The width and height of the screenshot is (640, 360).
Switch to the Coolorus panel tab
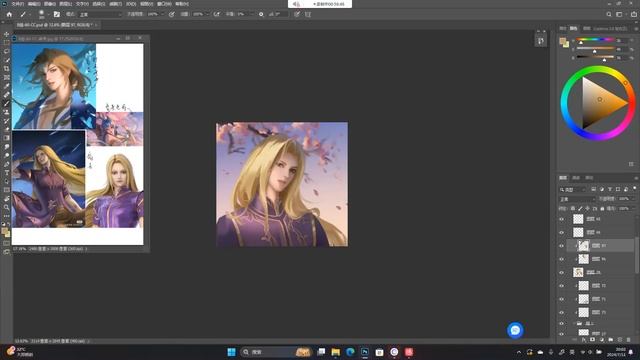(610, 29)
